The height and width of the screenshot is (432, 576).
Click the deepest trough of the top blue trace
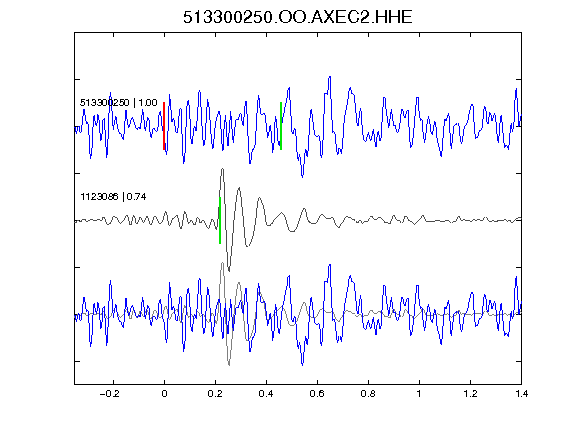[302, 176]
